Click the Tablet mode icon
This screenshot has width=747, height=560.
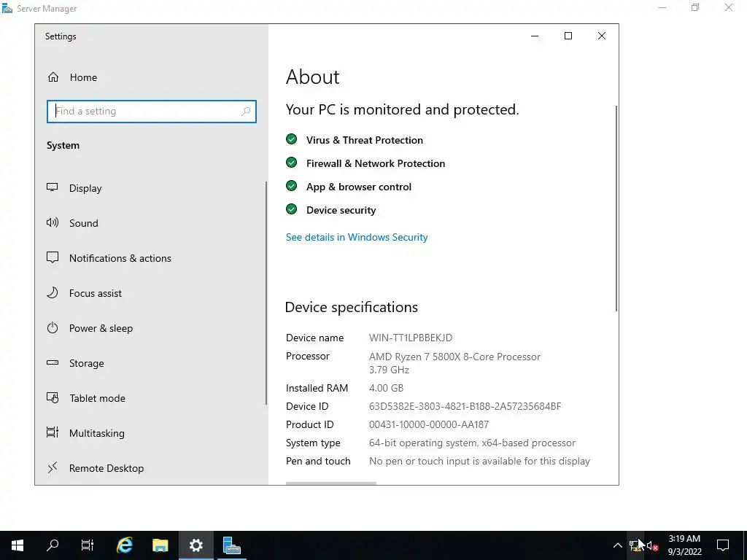coord(53,397)
